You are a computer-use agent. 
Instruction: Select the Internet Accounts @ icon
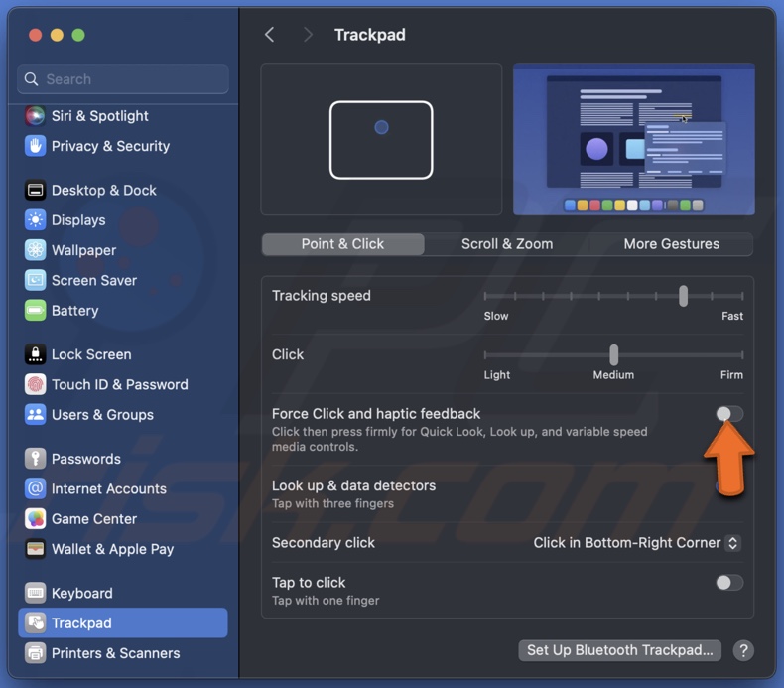(x=35, y=488)
